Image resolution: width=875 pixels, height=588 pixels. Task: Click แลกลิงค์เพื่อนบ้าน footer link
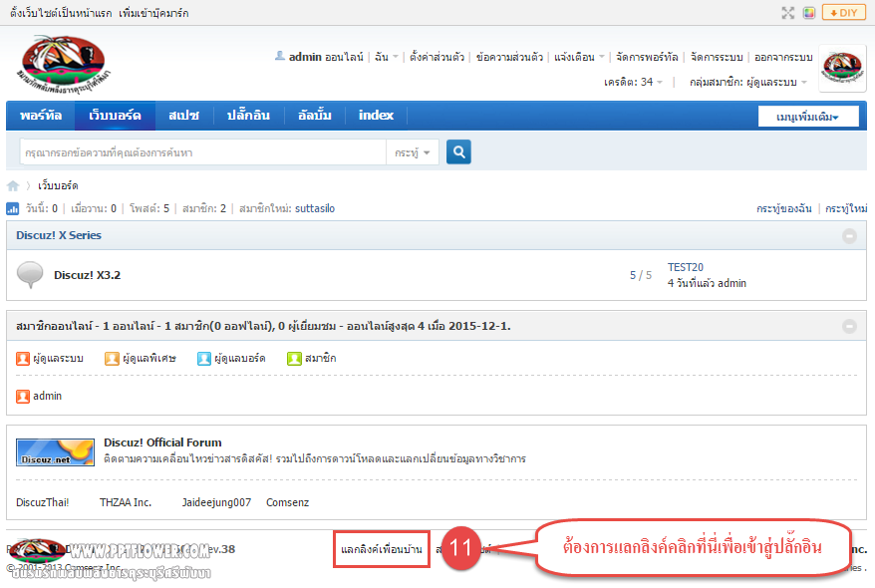[x=381, y=549]
